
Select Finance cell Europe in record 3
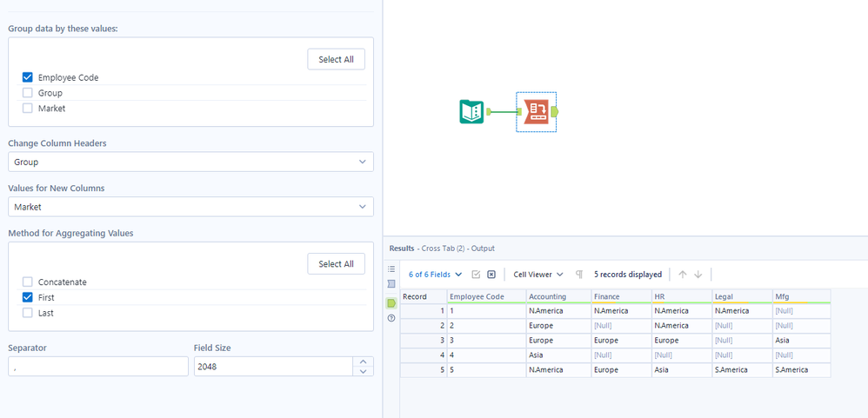[621, 341]
